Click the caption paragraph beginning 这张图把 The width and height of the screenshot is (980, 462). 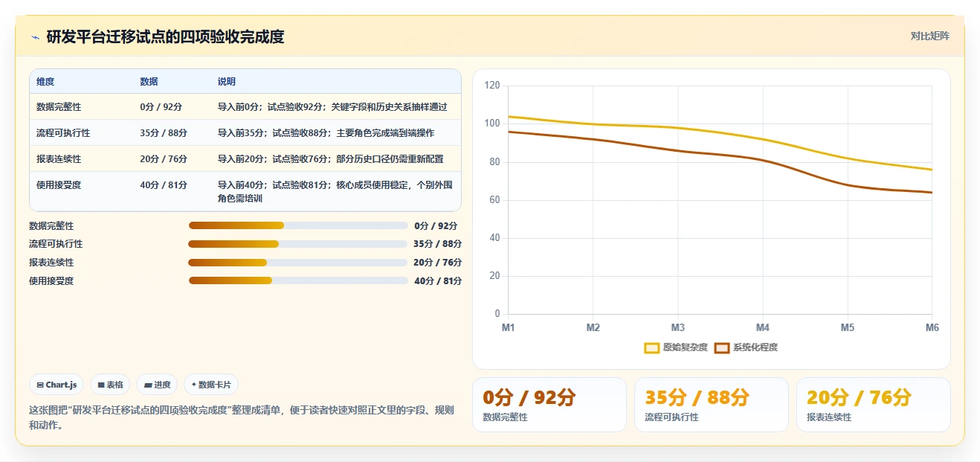pos(242,418)
